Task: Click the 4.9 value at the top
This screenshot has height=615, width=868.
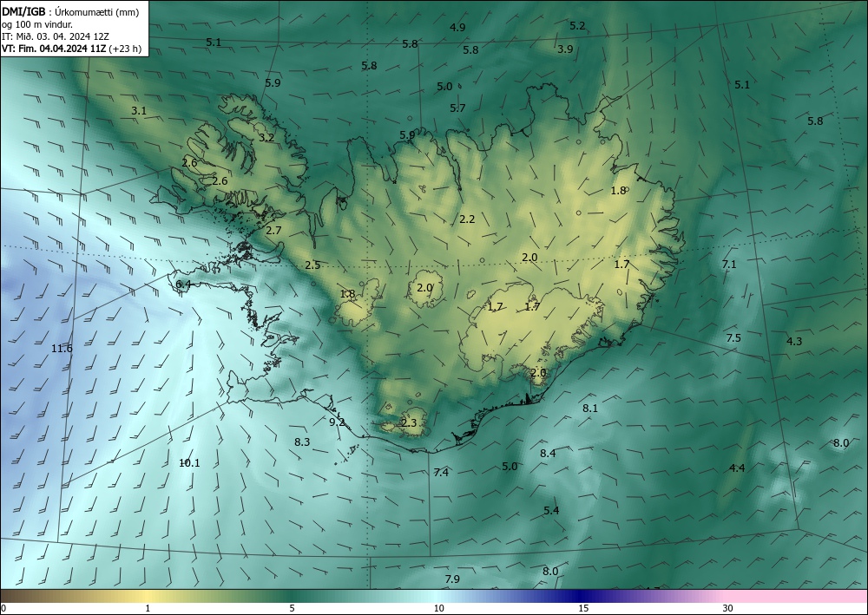Action: click(x=457, y=27)
